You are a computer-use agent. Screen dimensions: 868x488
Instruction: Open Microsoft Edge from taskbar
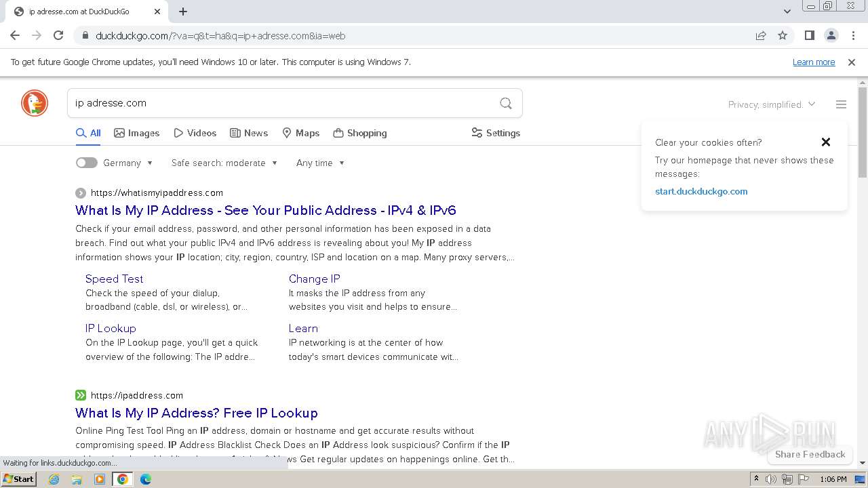[146, 479]
